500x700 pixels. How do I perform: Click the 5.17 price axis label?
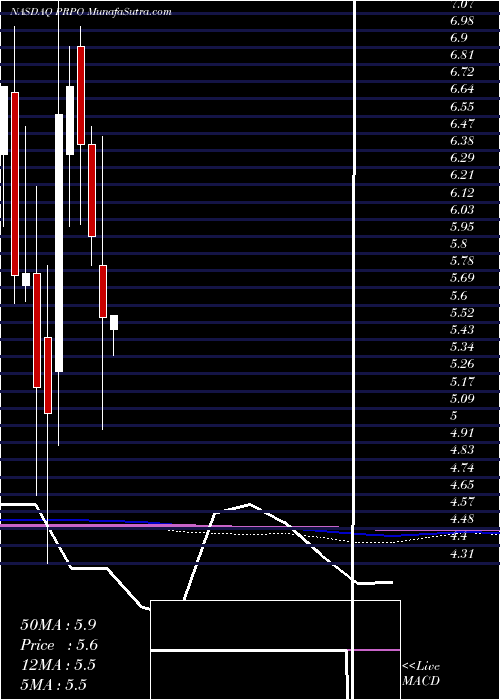pos(462,381)
